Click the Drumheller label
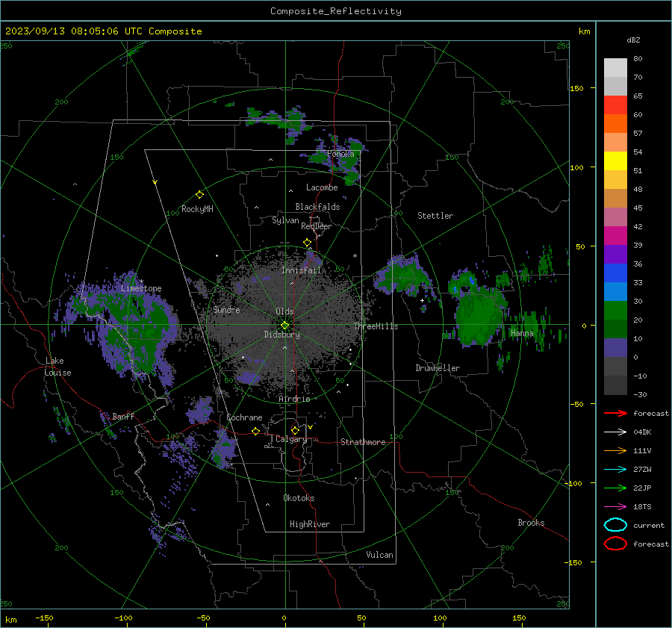 (438, 368)
